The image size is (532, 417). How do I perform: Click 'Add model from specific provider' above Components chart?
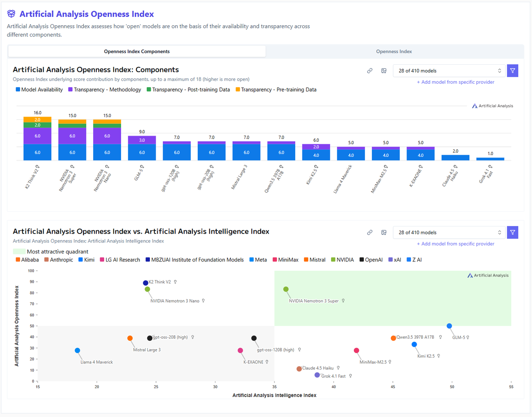point(455,82)
